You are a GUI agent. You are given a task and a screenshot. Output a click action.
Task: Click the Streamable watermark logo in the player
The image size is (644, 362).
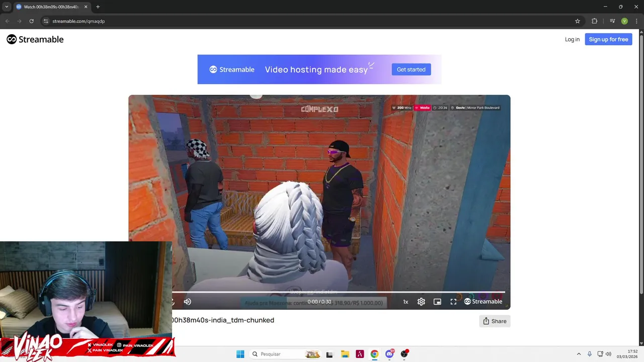coord(483,302)
